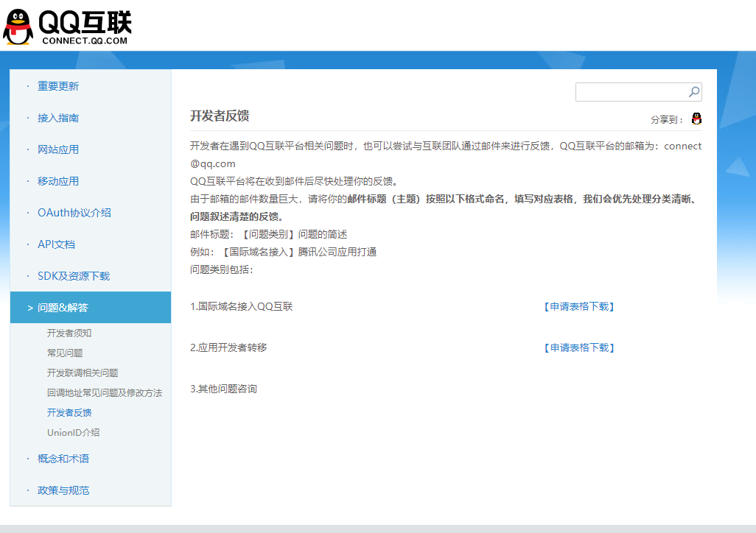Expand the 移动应用 sidebar section
This screenshot has height=533, width=756.
tap(58, 181)
